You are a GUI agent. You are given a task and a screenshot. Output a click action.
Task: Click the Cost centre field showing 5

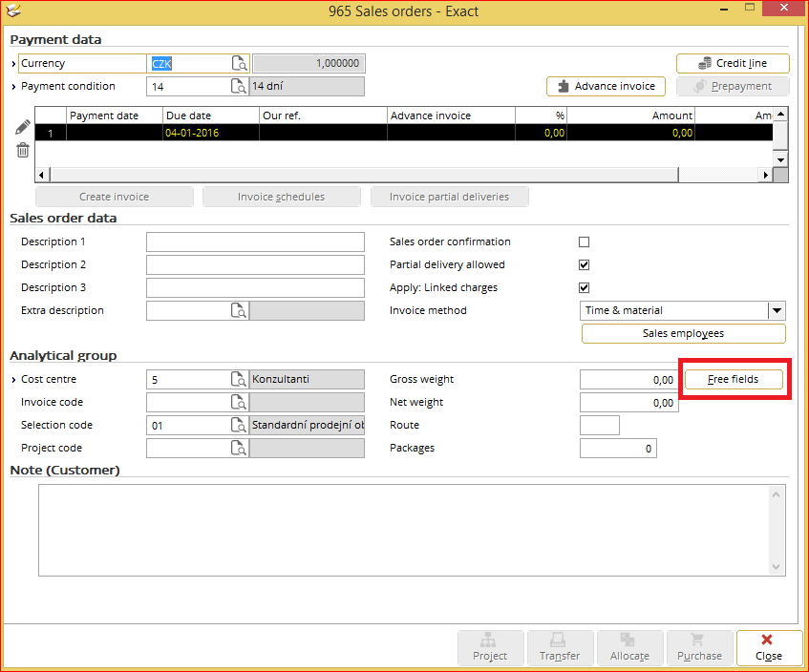tap(189, 380)
